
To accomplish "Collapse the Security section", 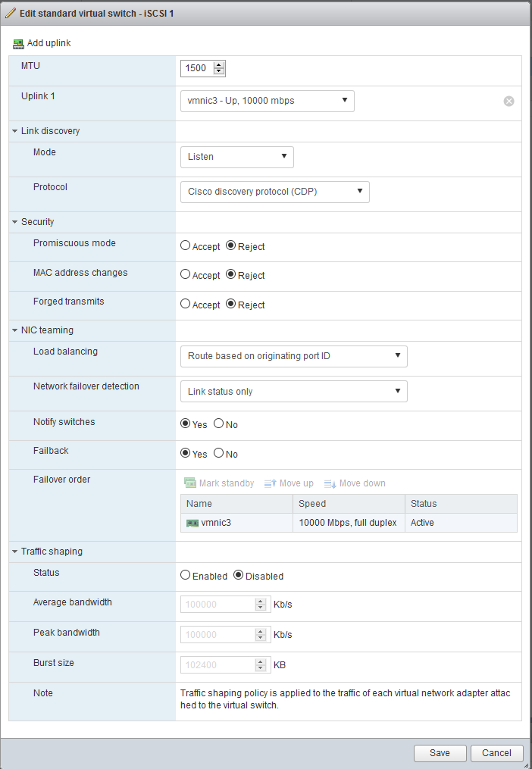I will [x=14, y=222].
